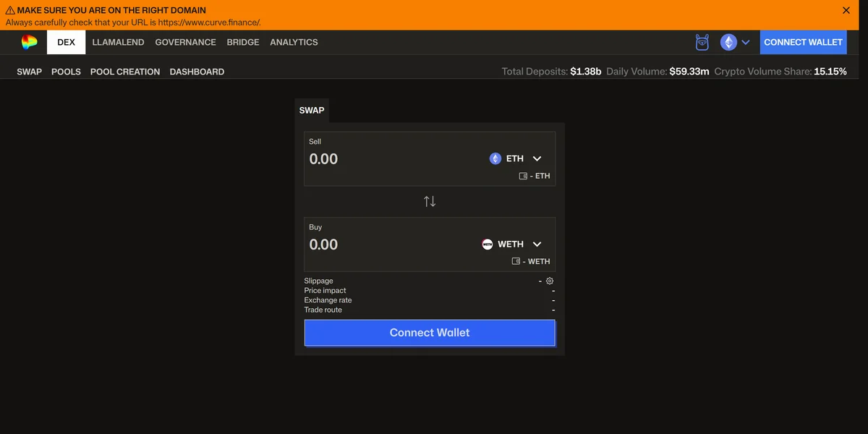The width and height of the screenshot is (868, 434).
Task: Go to the POOLS page
Action: coord(66,72)
